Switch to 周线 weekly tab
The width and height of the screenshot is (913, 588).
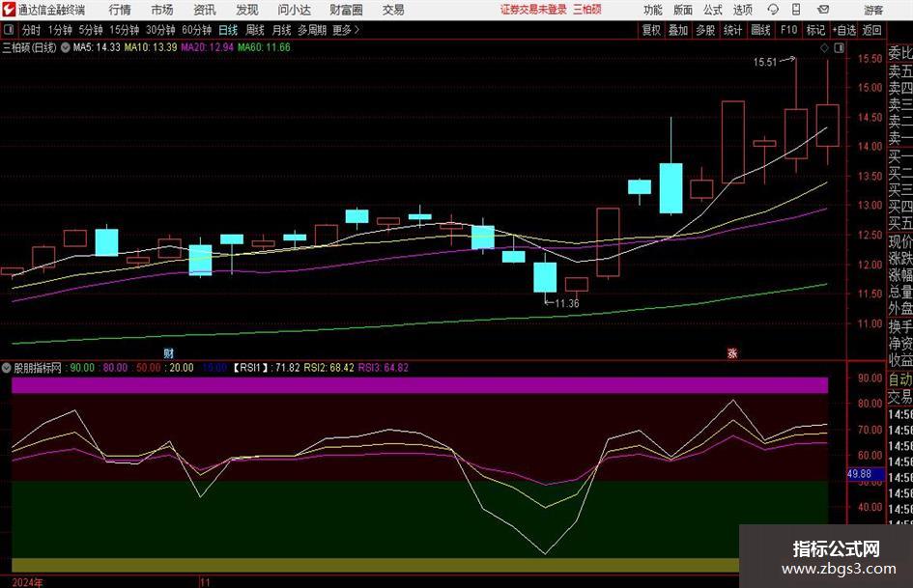255,30
